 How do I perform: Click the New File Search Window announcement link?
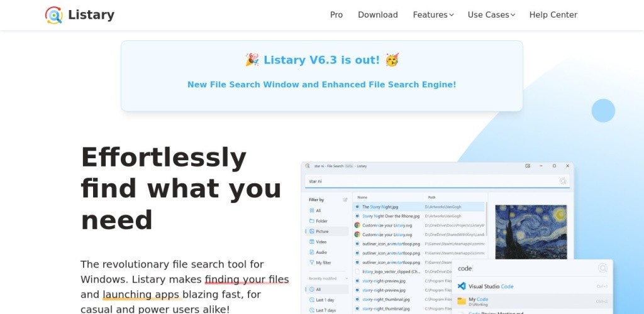(x=321, y=85)
